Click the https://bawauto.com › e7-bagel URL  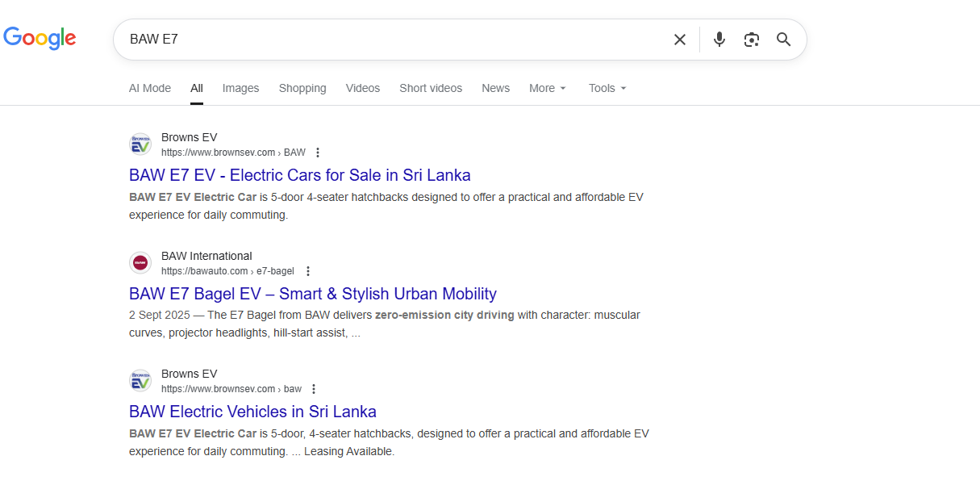click(227, 271)
